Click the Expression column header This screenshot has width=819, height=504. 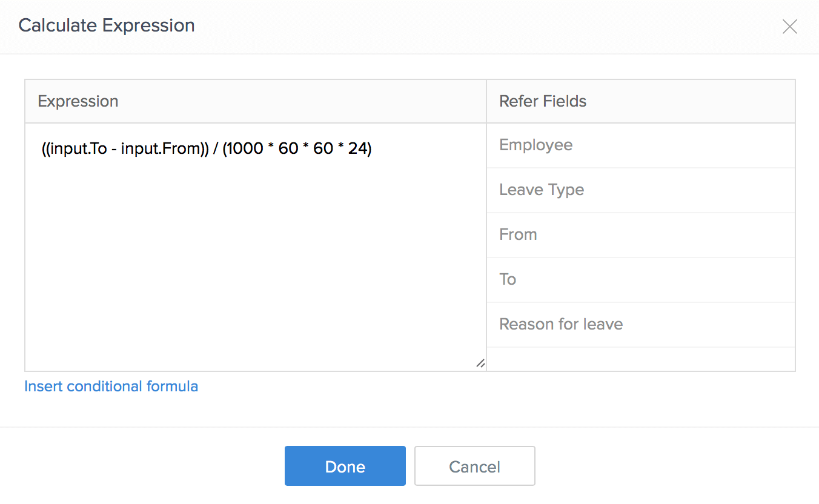78,101
